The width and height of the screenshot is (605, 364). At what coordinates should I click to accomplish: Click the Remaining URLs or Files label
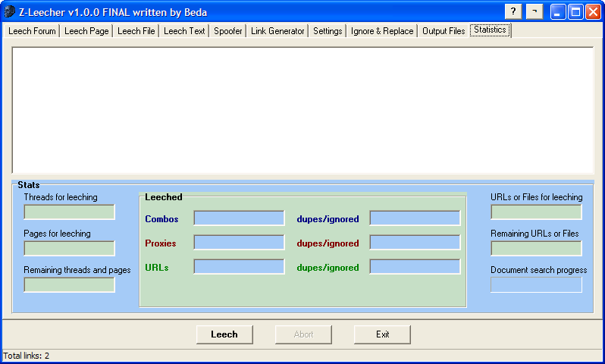[x=534, y=234]
